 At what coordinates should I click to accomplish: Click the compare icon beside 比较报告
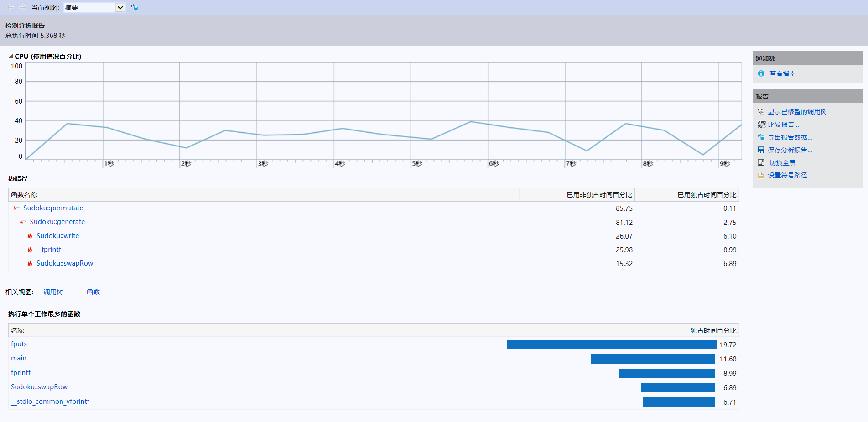pyautogui.click(x=761, y=125)
